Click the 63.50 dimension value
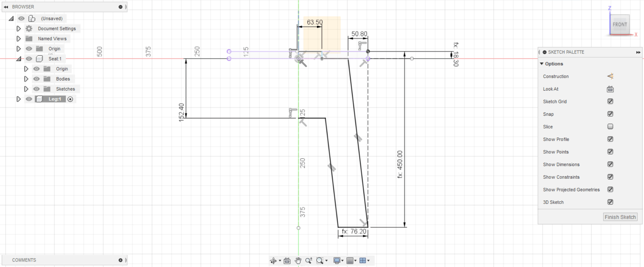Screen dimensions: 644x267 point(315,22)
